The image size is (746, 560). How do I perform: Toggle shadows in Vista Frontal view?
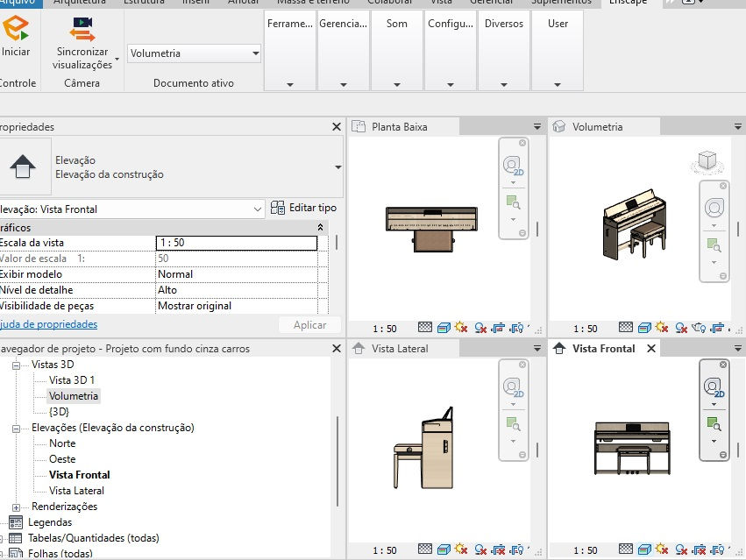681,549
